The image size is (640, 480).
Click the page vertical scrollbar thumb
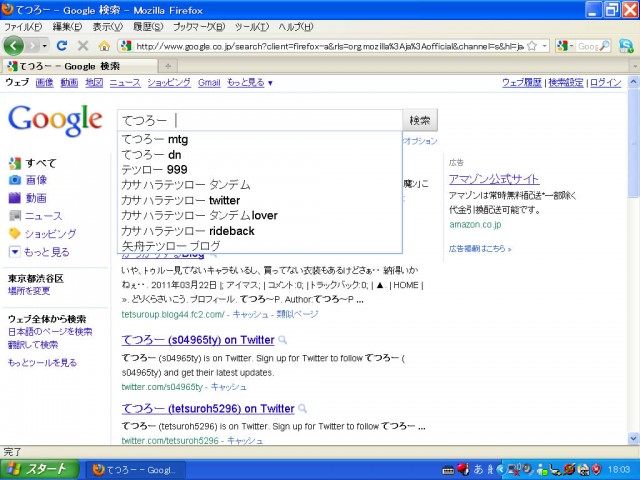633,142
